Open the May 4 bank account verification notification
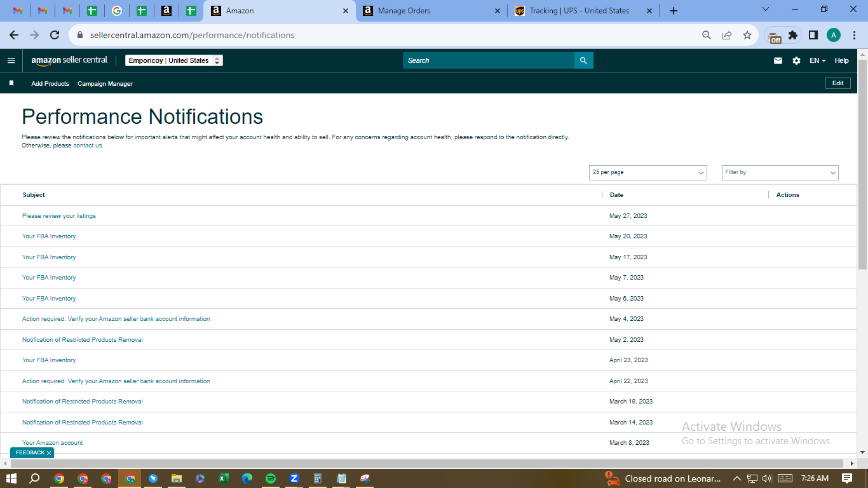Image resolution: width=868 pixels, height=488 pixels. point(116,319)
